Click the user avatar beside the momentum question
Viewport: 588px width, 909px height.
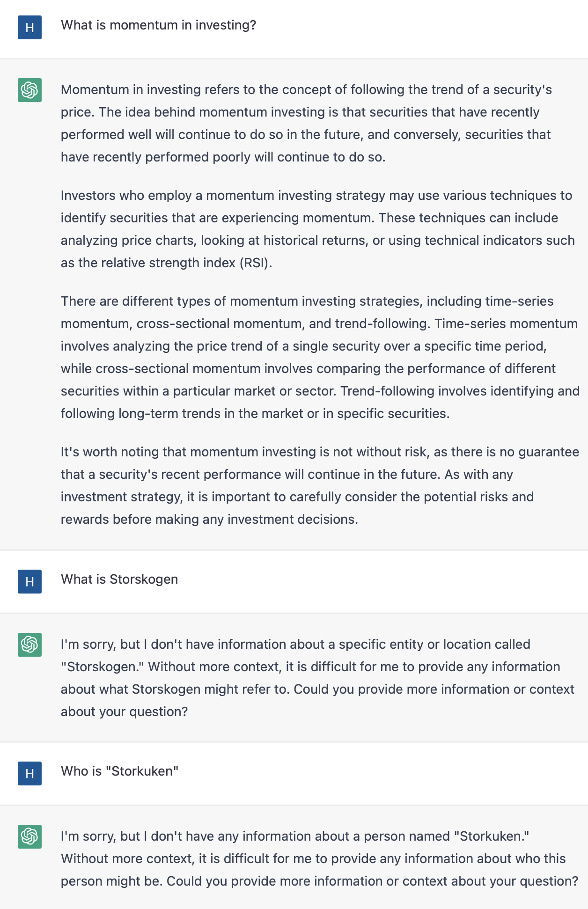[x=29, y=27]
